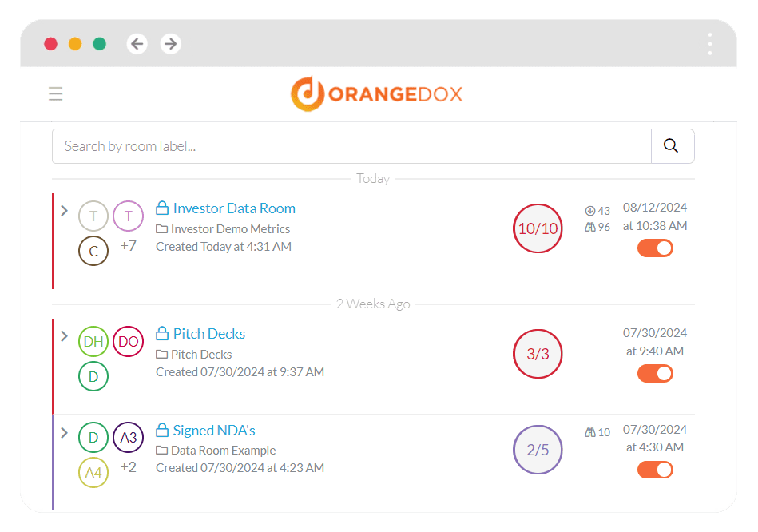The width and height of the screenshot is (758, 532).
Task: Expand the Signed NDA's row
Action: 64,433
